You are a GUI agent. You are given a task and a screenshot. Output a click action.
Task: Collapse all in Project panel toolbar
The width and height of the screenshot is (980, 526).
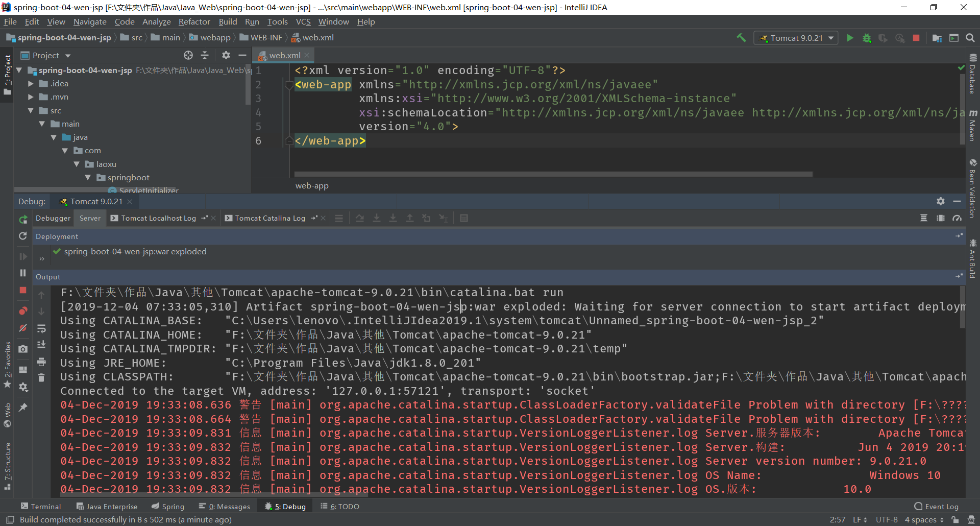205,55
